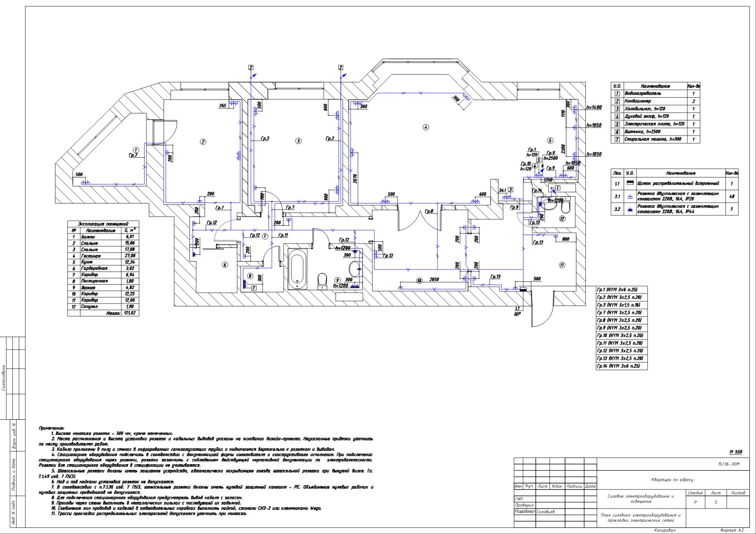Click the dimension '2650' in corridor 10
756x534 pixels.
434,280
